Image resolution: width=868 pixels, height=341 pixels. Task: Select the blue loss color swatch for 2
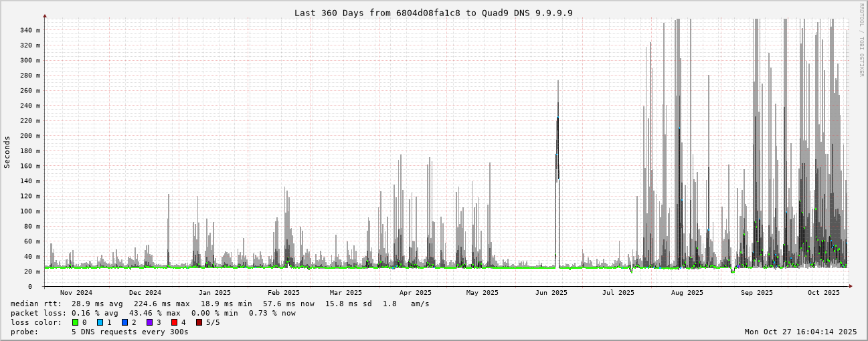click(124, 322)
